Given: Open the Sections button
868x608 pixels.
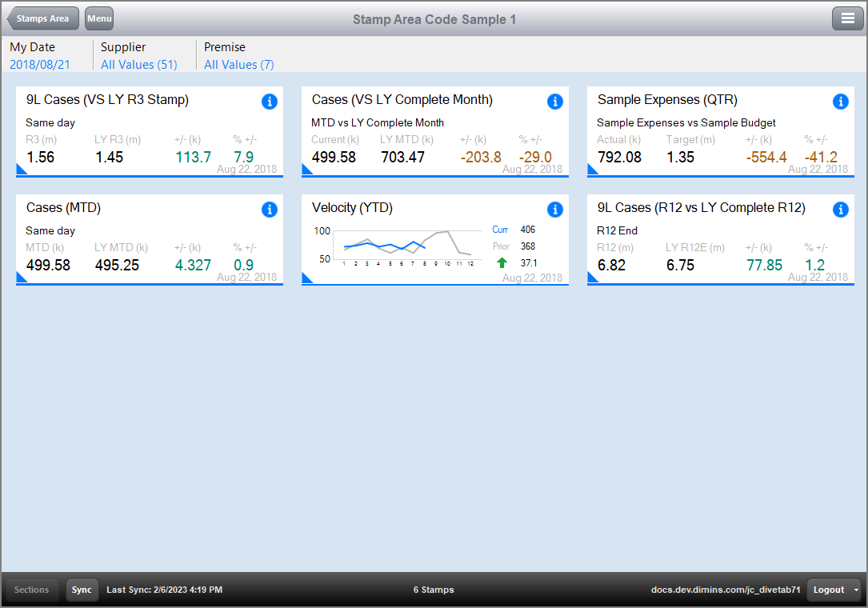Looking at the screenshot, I should coord(31,590).
